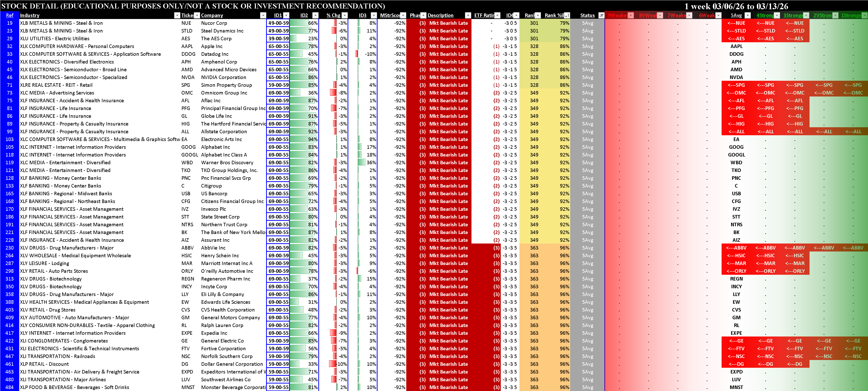
Task: Click the Ref header link
Action: (9, 15)
